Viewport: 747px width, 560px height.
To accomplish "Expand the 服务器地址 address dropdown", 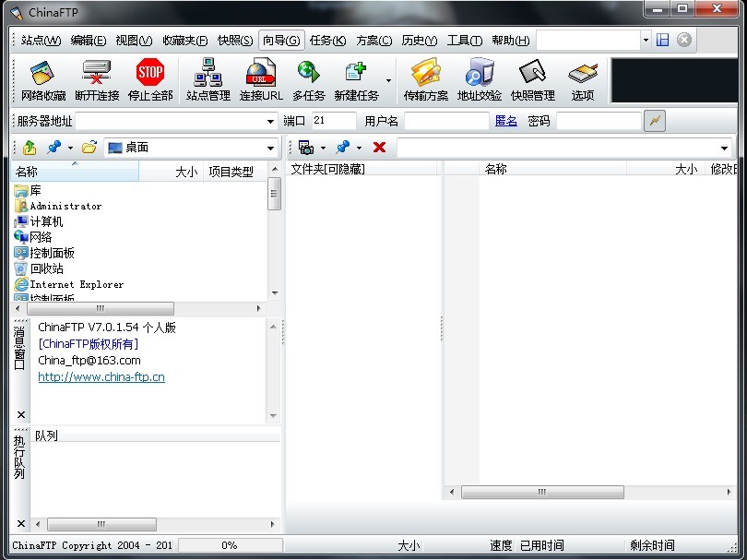I will (x=270, y=121).
